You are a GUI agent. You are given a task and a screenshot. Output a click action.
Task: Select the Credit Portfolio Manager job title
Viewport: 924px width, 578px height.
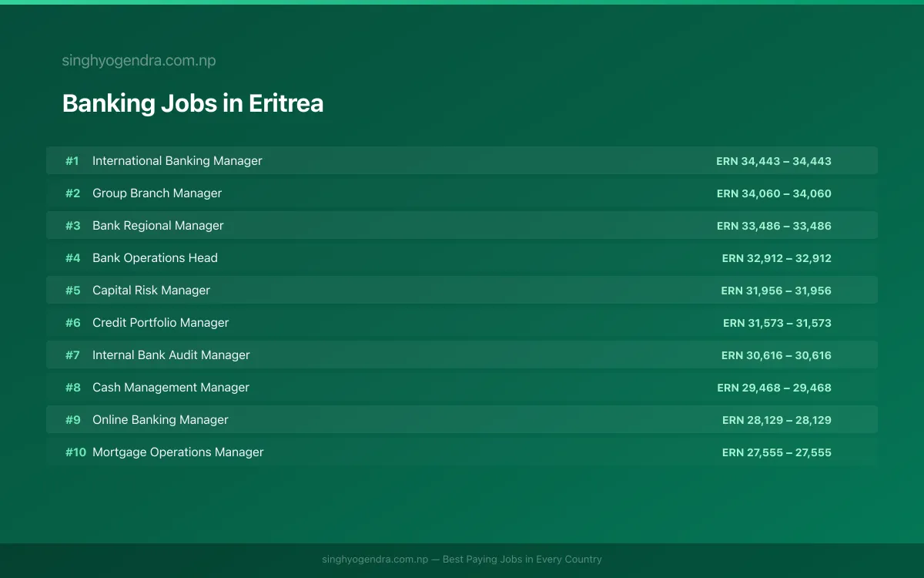[x=160, y=323]
